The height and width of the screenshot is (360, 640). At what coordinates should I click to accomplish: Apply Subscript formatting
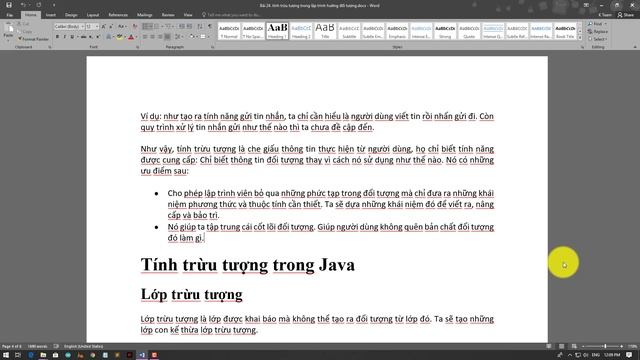[91, 37]
